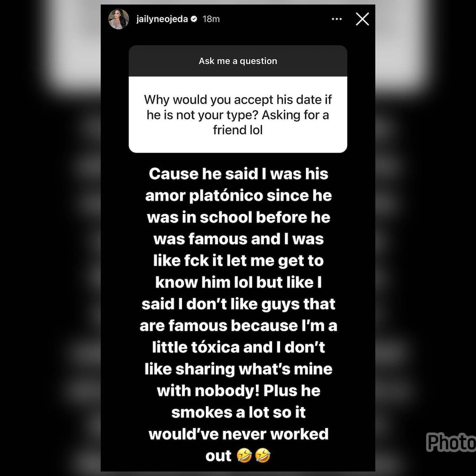
Task: Click the line 'amor platónico since he'
Action: point(238,196)
